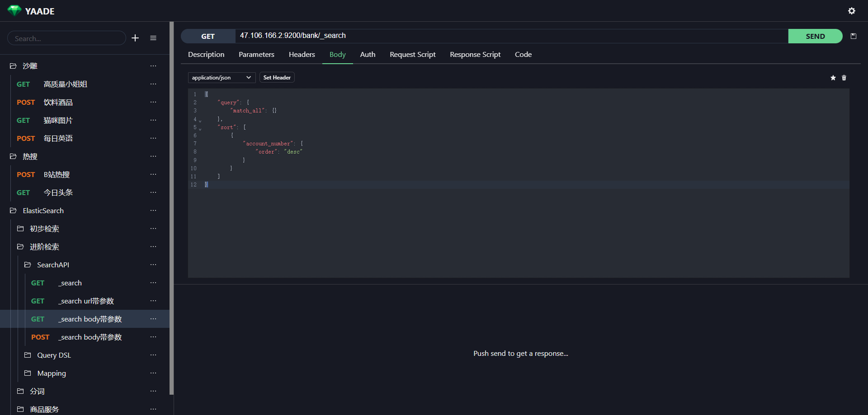Click the trash icon above body editor
Screen dimensions: 868x415
click(x=844, y=78)
